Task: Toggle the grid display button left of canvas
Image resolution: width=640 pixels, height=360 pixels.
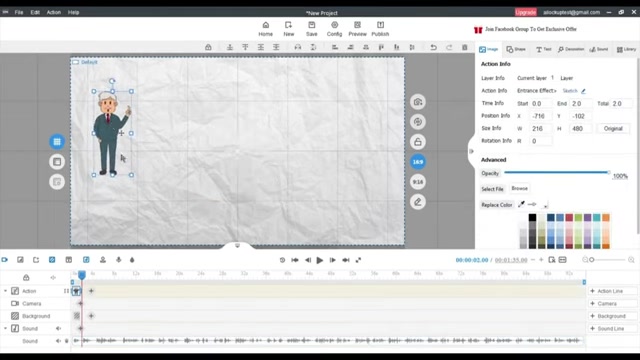Action: coord(57,142)
